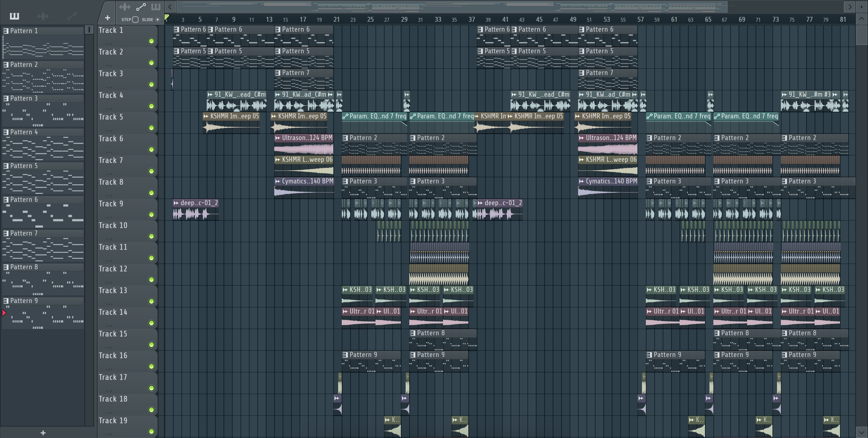Click the song overview horizontal scrollbar thumb
868x438 pixels.
[452, 7]
